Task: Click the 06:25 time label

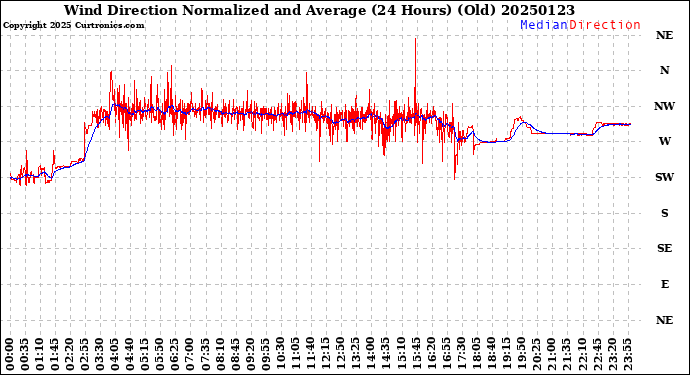Action: coord(175,355)
